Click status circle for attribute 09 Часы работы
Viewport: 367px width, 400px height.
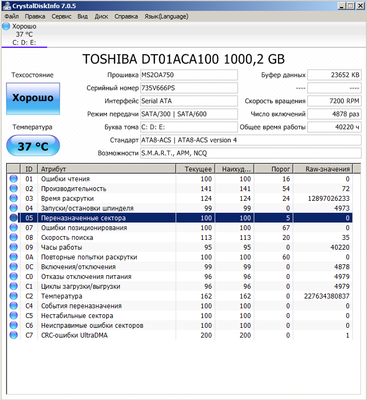coord(14,247)
